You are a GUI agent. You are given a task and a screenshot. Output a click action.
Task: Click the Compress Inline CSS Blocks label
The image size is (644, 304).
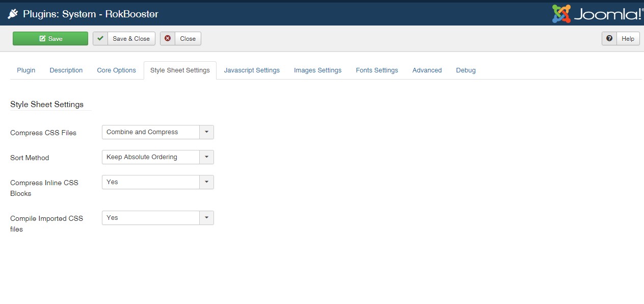pos(44,188)
